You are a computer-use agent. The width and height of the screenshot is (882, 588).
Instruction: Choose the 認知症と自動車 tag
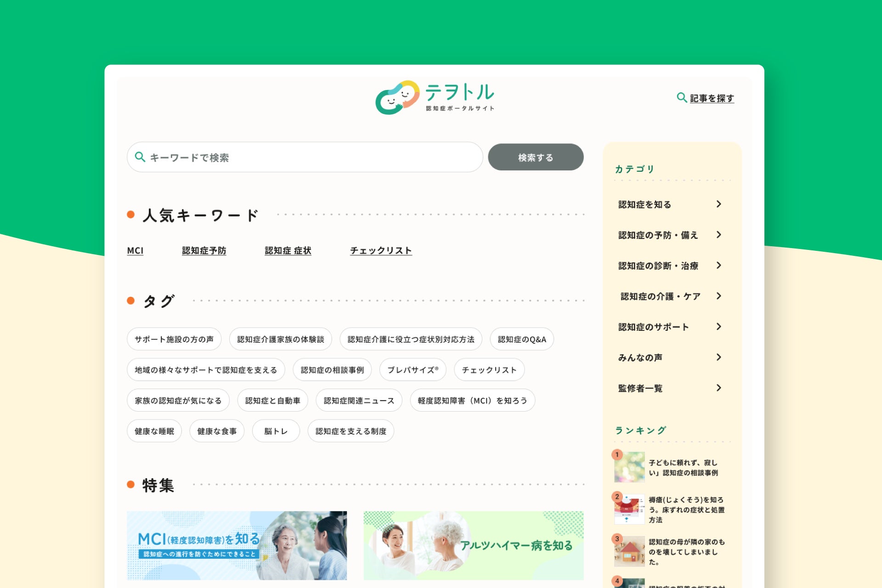[272, 401]
